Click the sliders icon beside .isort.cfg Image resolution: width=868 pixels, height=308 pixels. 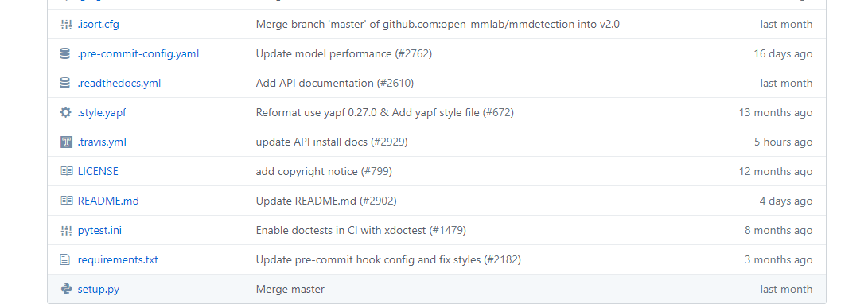click(x=66, y=25)
